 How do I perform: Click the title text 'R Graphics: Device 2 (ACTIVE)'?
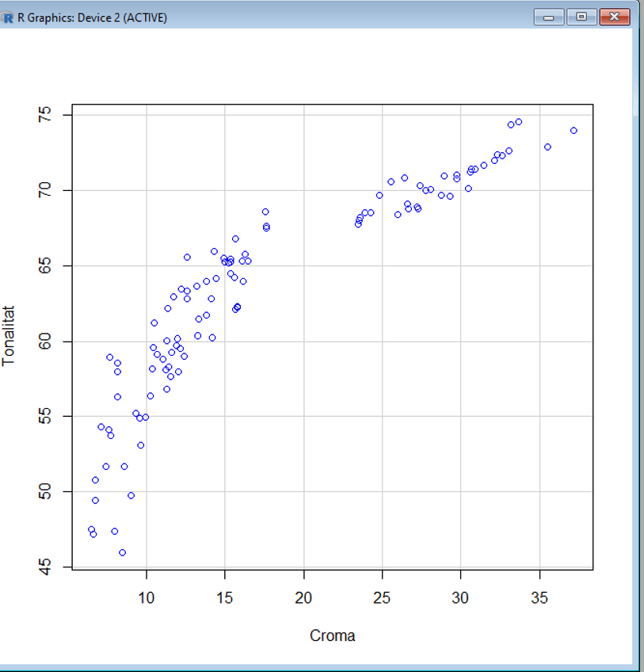(92, 18)
